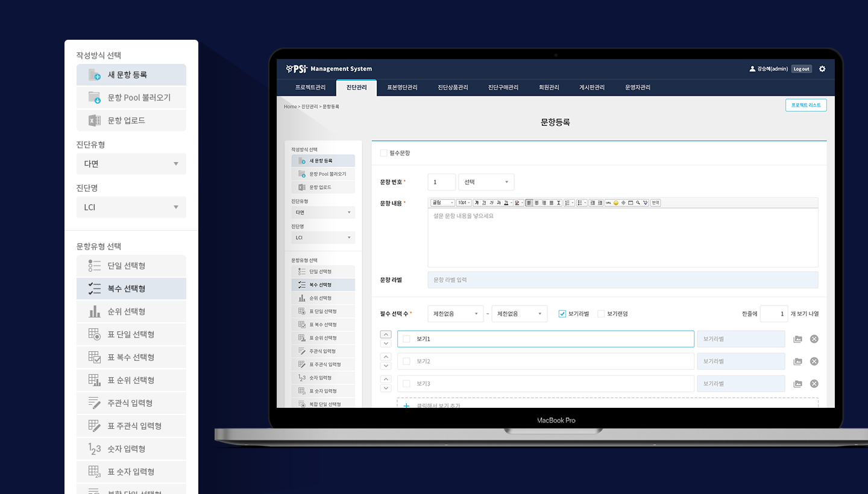Click image attach icon for 보기1 row

[797, 339]
